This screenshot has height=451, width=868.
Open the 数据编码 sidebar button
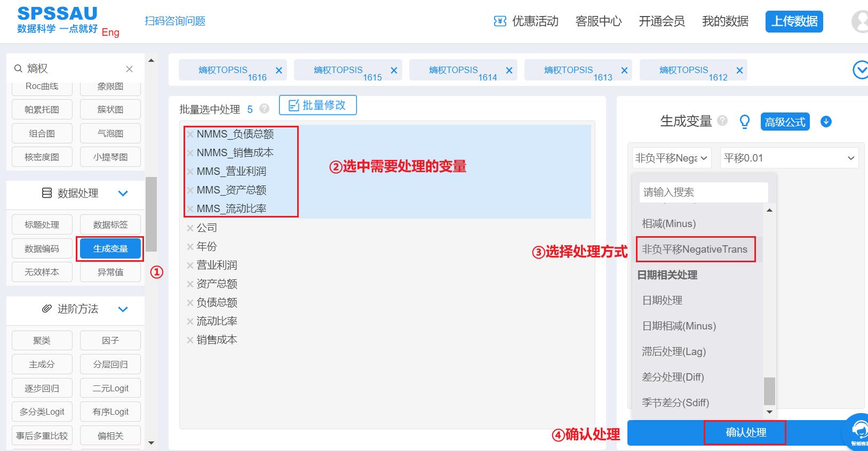click(x=42, y=248)
